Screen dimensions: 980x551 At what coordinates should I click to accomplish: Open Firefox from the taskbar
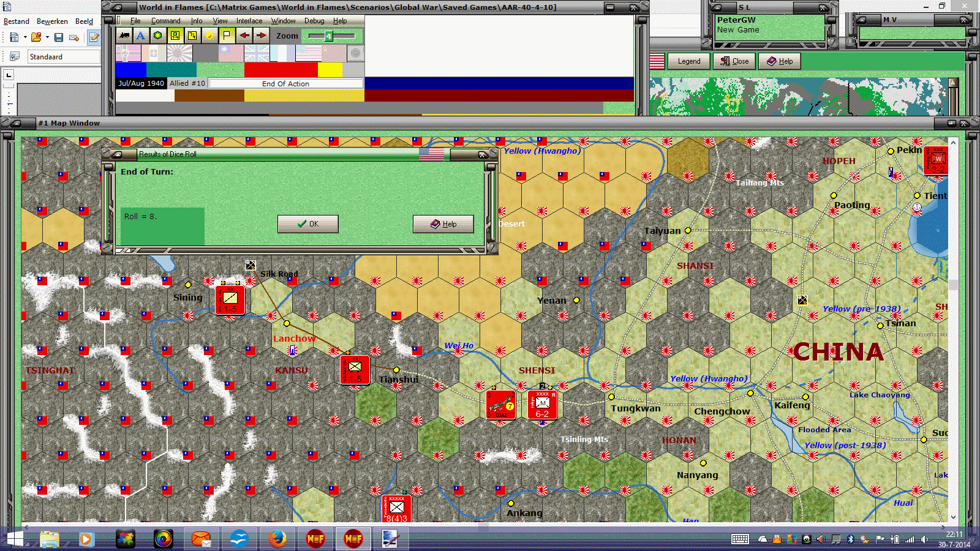277,539
